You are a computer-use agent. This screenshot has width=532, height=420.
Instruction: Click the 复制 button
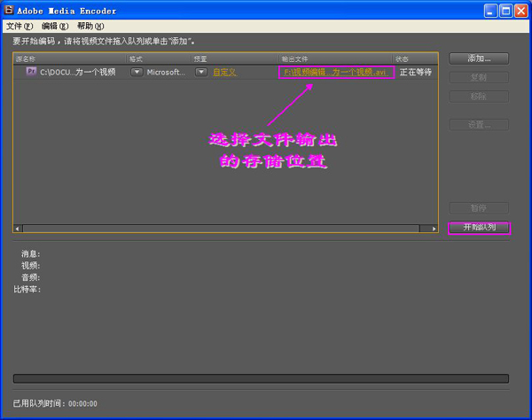479,77
